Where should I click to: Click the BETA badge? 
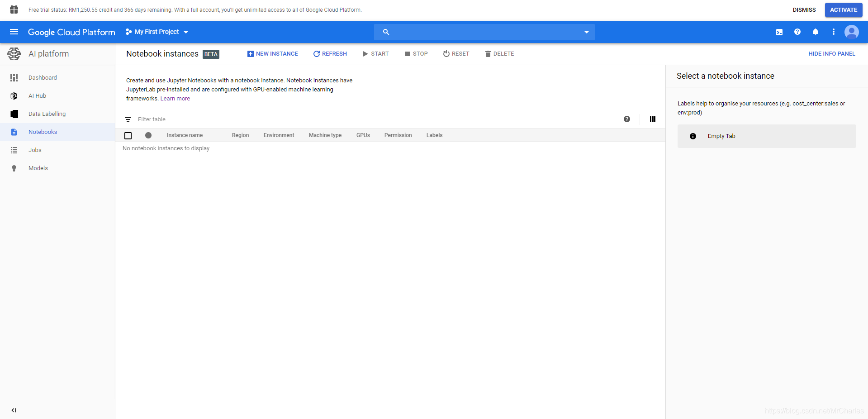click(x=211, y=54)
